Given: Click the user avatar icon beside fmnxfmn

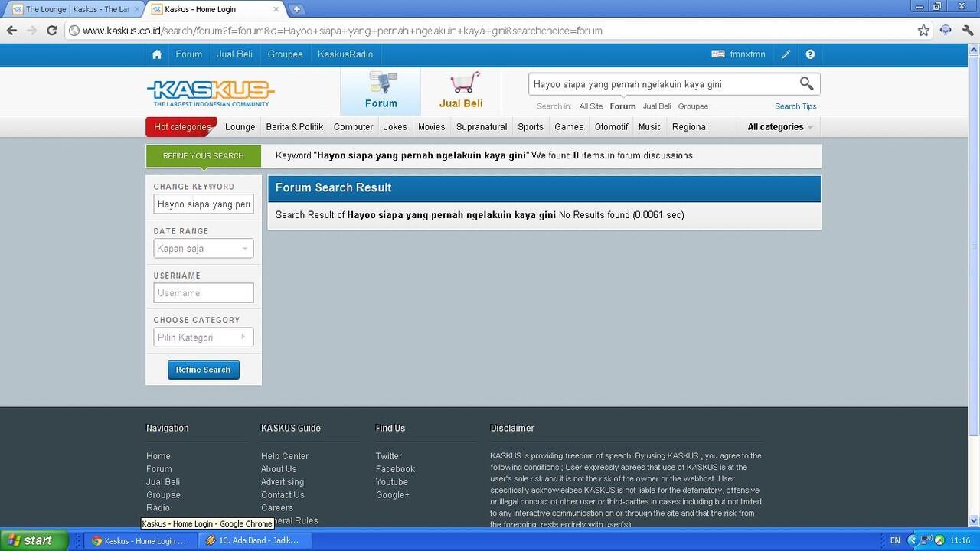Looking at the screenshot, I should coord(717,54).
